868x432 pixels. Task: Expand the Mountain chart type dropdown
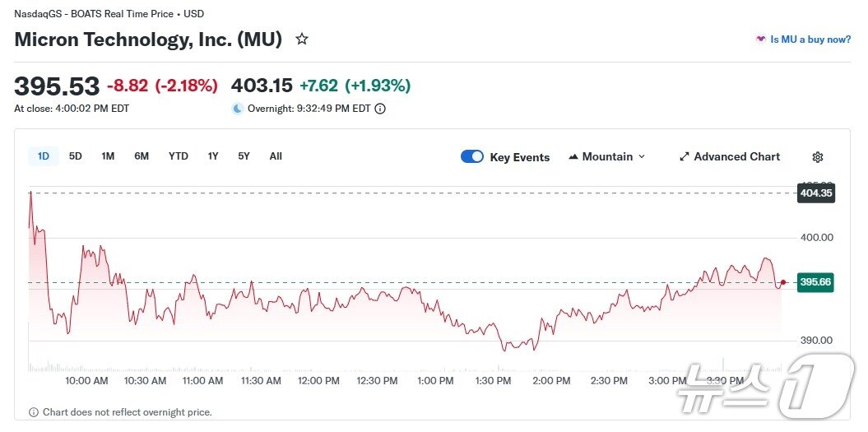pyautogui.click(x=642, y=157)
